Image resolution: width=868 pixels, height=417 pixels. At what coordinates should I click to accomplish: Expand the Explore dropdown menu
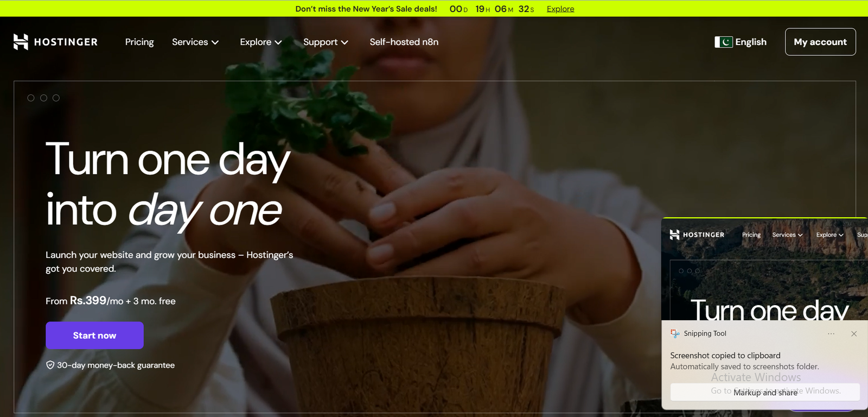click(x=261, y=42)
